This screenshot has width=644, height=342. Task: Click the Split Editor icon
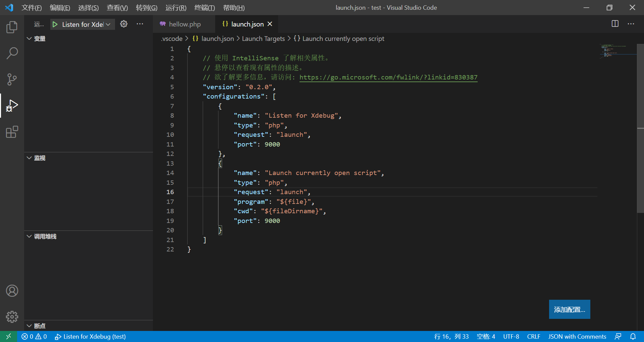click(x=615, y=24)
